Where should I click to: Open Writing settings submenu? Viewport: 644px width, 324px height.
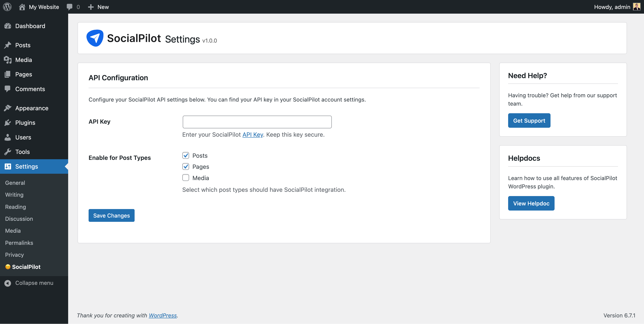[x=14, y=195]
